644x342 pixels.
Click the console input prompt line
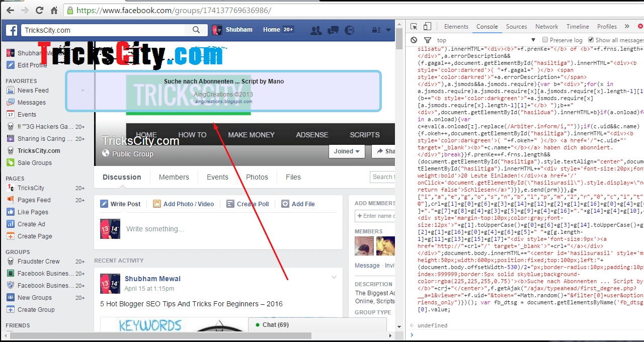527,335
